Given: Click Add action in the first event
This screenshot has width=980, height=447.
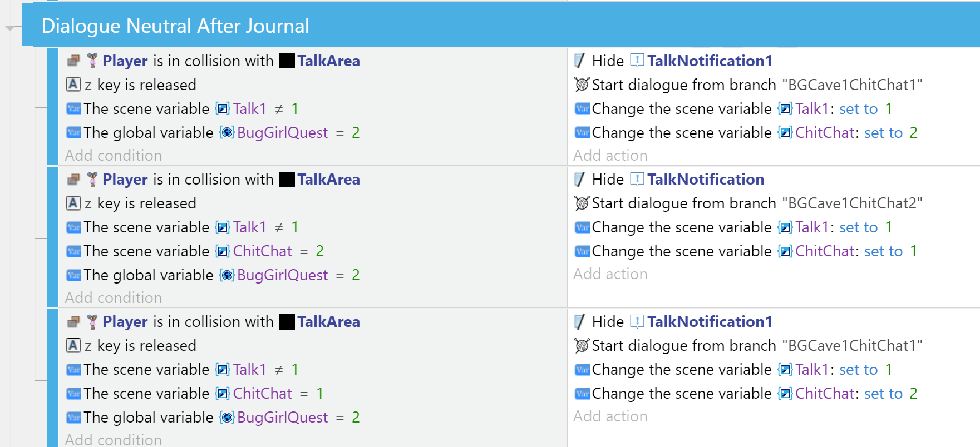Looking at the screenshot, I should (x=610, y=156).
